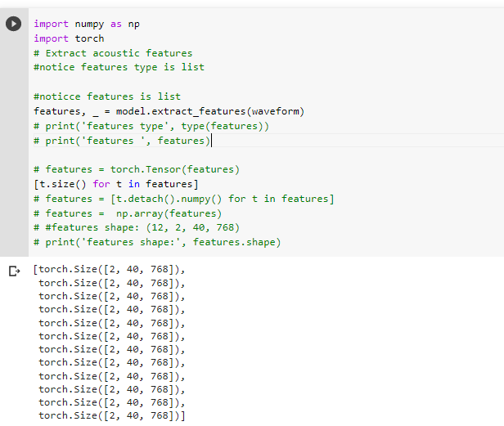Click the commented 't.detach().numpy()' line
The width and height of the screenshot is (504, 426).
183,199
